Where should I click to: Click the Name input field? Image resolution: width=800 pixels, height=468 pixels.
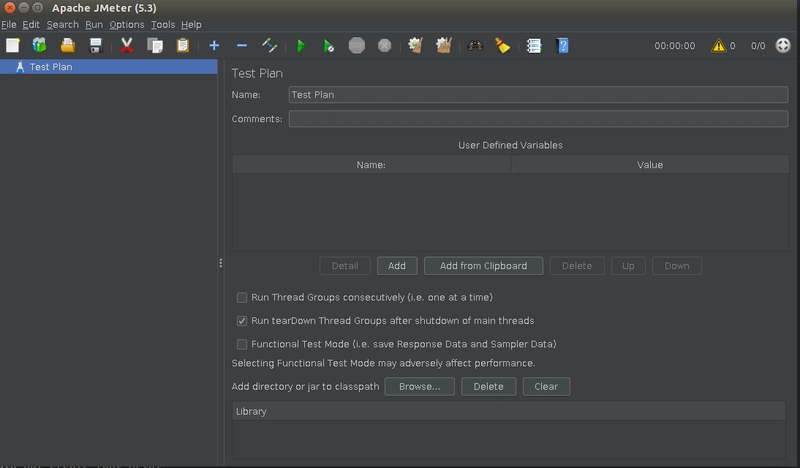coord(538,94)
